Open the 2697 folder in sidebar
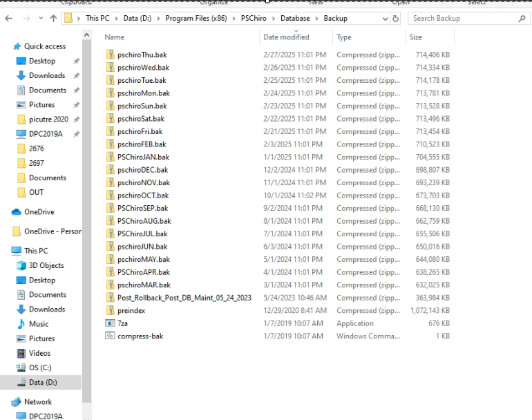The height and width of the screenshot is (420, 532). [37, 163]
